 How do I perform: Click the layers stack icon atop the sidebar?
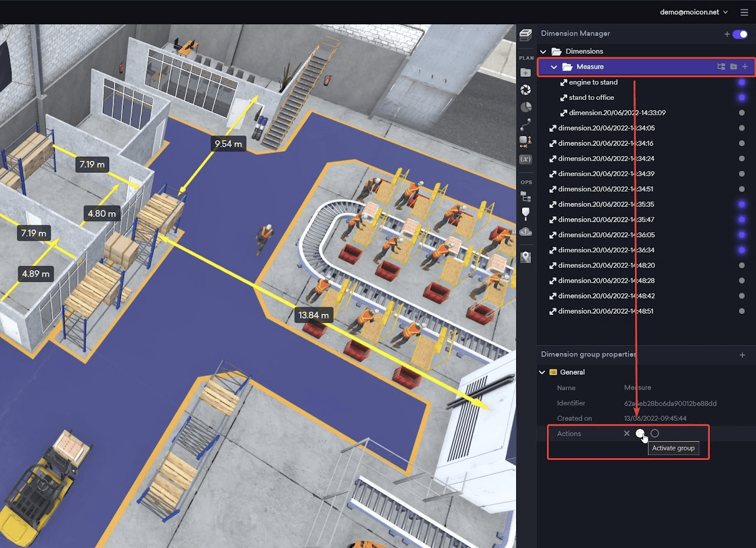click(525, 35)
